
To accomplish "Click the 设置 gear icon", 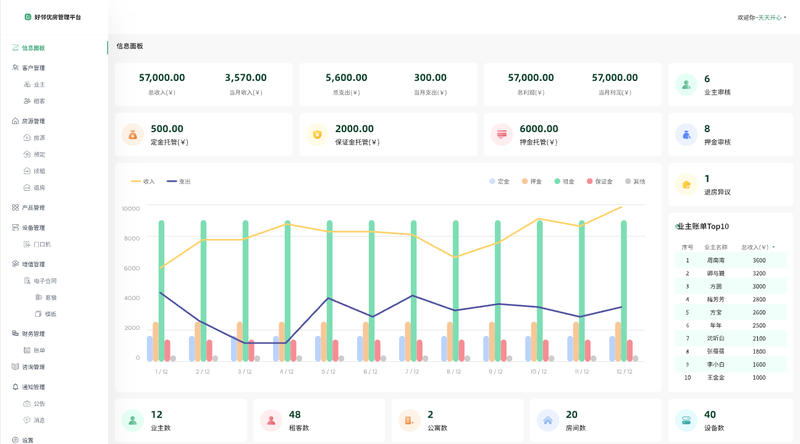I will pos(15,440).
